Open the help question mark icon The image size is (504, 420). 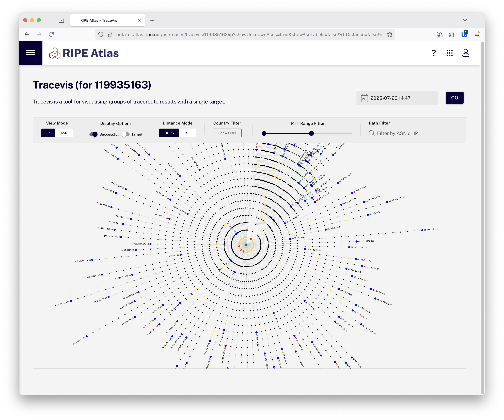click(x=434, y=53)
